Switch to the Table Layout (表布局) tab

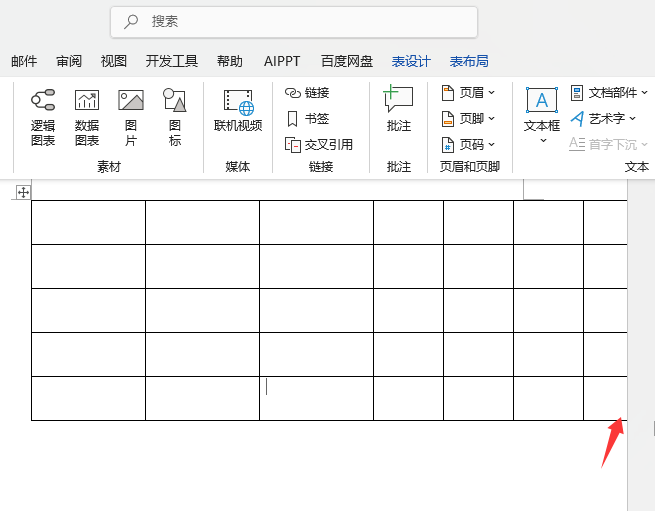tap(469, 61)
